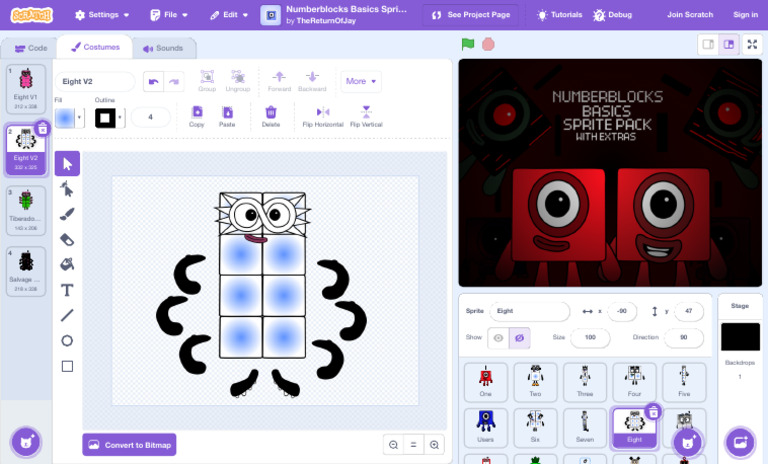
Task: Hide the sprite with crossed-eye icon
Action: (520, 338)
